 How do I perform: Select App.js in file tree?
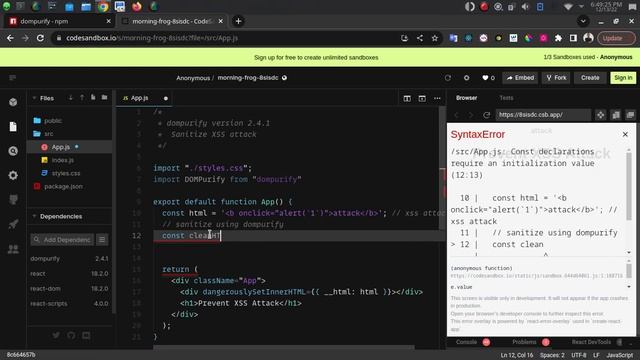69,147
